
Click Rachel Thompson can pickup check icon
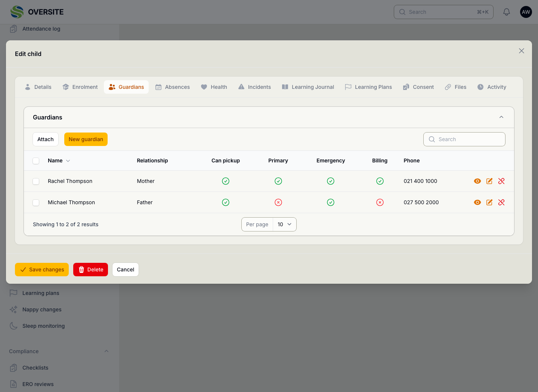tap(226, 181)
